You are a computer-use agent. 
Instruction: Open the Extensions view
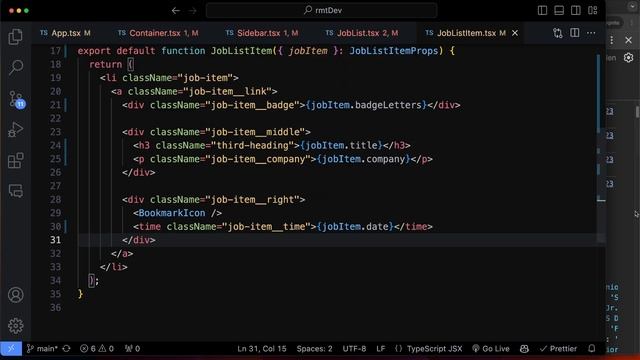tap(16, 160)
